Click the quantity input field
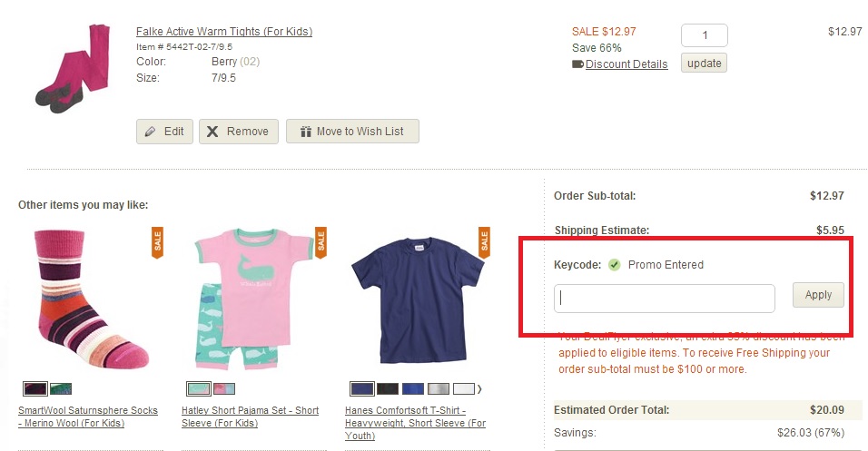 click(x=704, y=35)
